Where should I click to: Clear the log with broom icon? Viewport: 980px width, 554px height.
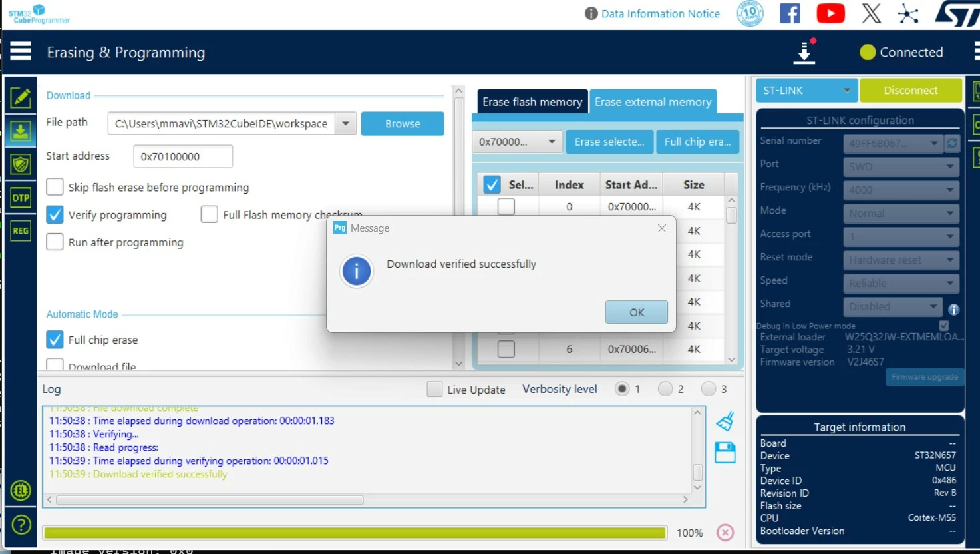point(725,421)
